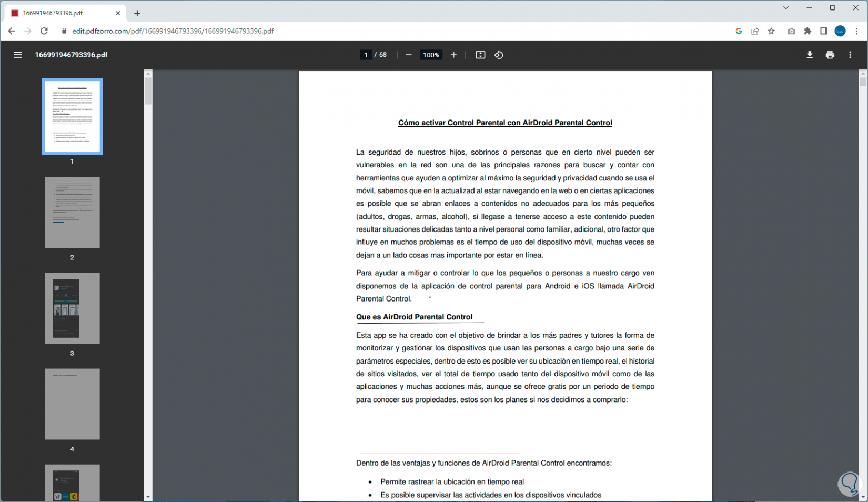Select the partially visible page 5 thumbnail
This screenshot has width=868, height=502.
pyautogui.click(x=72, y=483)
